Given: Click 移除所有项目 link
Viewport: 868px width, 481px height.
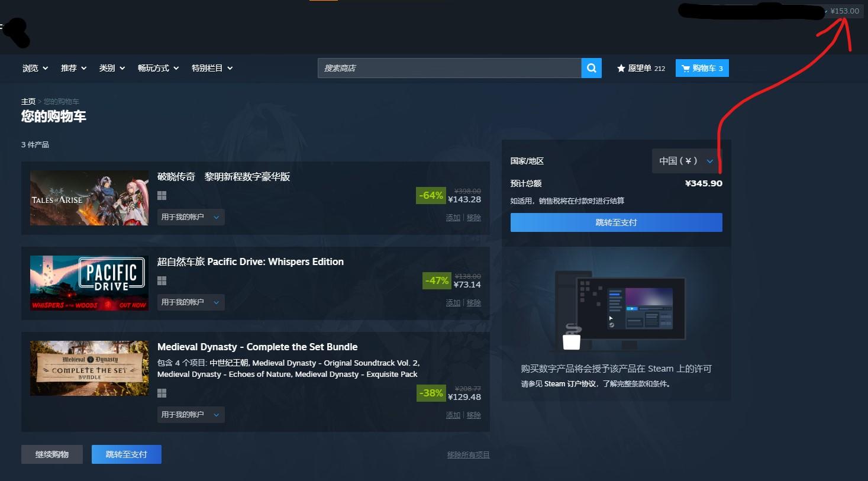Looking at the screenshot, I should pyautogui.click(x=469, y=455).
